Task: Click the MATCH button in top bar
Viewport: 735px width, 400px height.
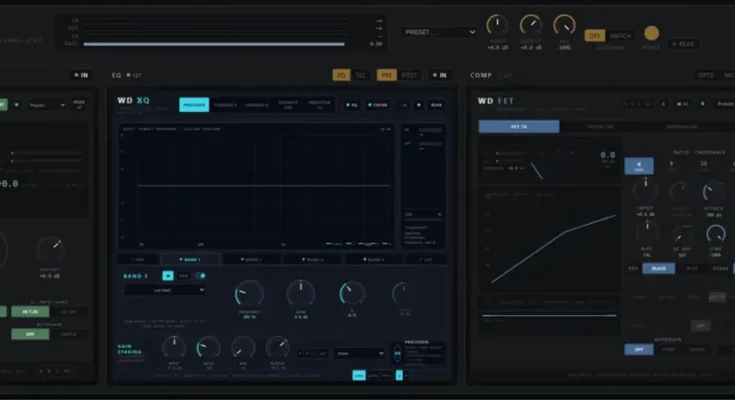Action: click(x=620, y=36)
